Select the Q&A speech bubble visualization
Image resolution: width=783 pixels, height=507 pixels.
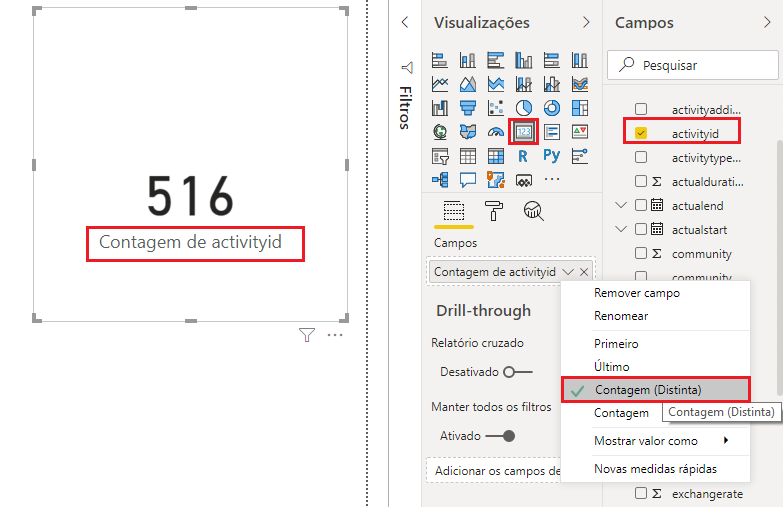click(467, 179)
